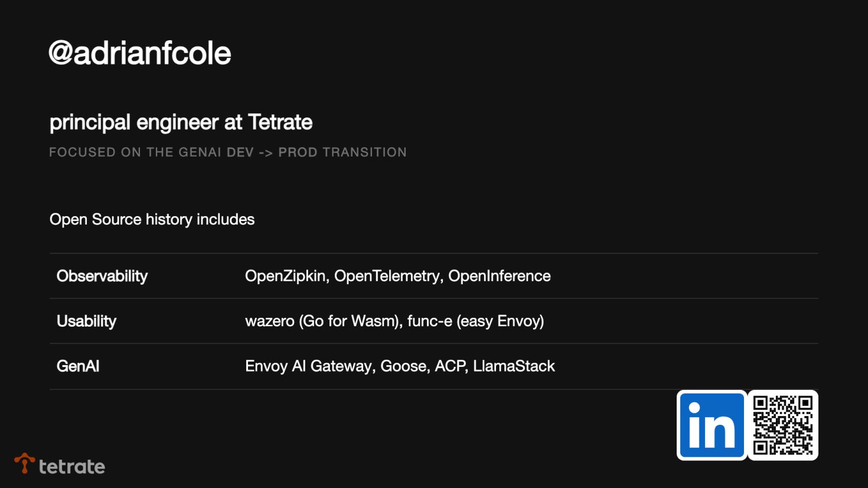The width and height of the screenshot is (868, 488).
Task: Click the Envoy AI Gateway entry
Action: click(309, 366)
